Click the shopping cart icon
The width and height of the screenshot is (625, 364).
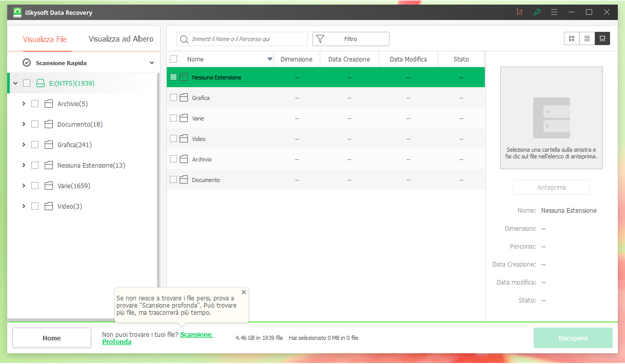click(519, 12)
